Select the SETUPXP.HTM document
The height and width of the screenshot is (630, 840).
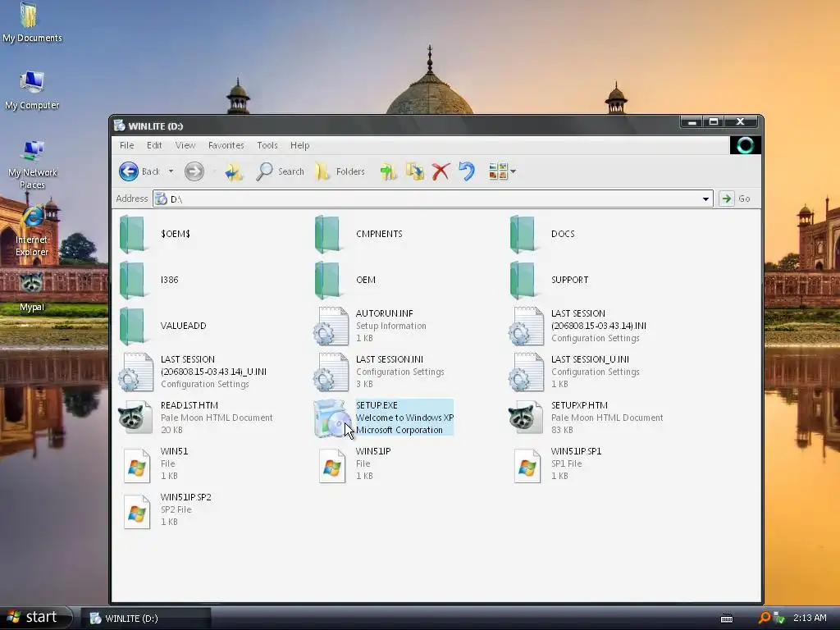click(x=586, y=418)
